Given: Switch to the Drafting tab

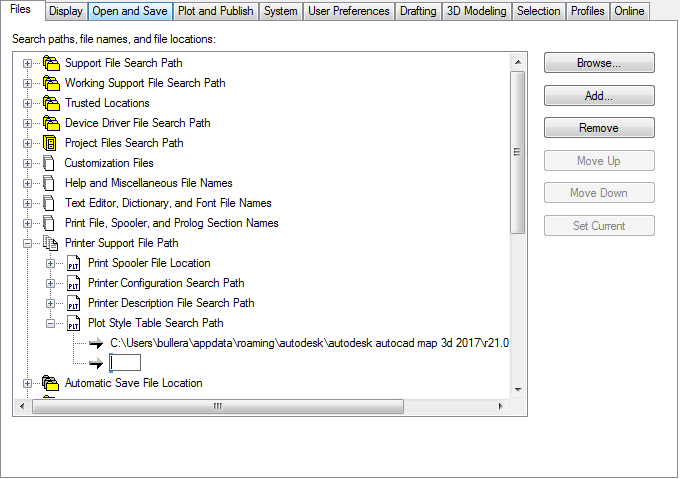Looking at the screenshot, I should (x=418, y=11).
